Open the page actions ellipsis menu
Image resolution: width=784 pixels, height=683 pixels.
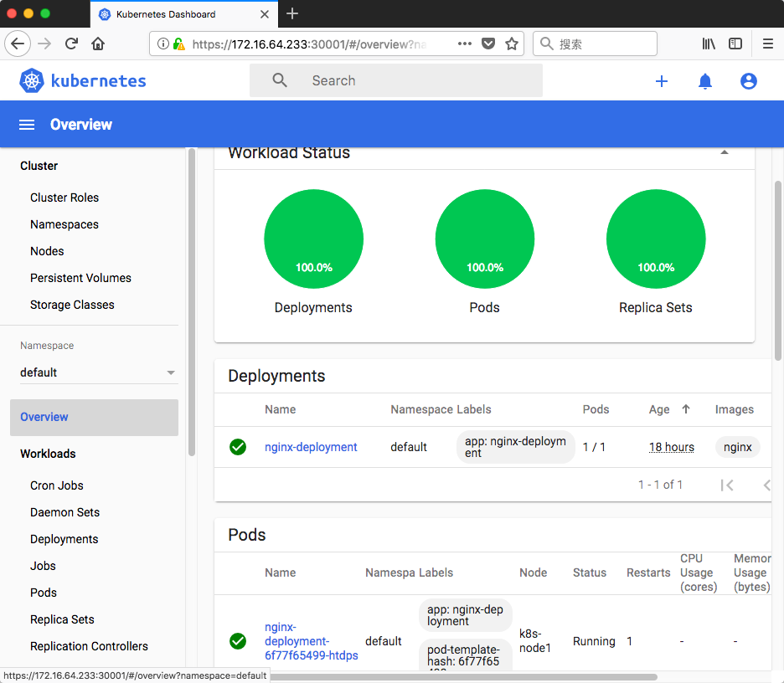click(465, 44)
